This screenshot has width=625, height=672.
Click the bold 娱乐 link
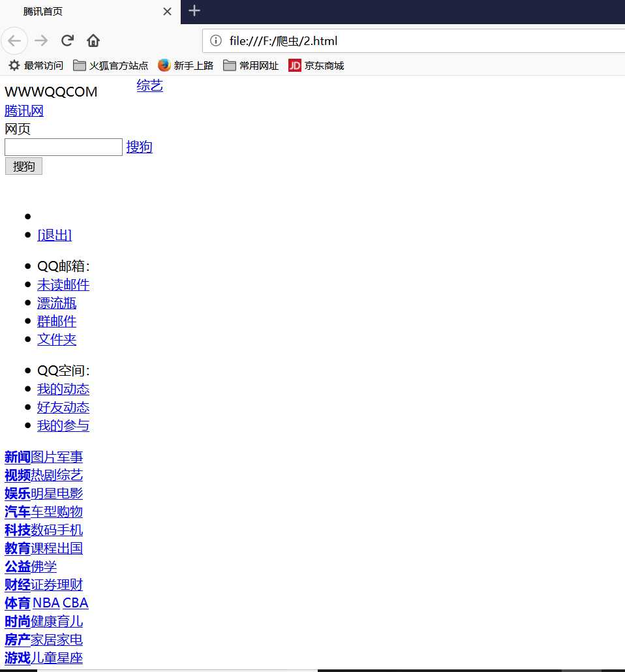pyautogui.click(x=18, y=493)
